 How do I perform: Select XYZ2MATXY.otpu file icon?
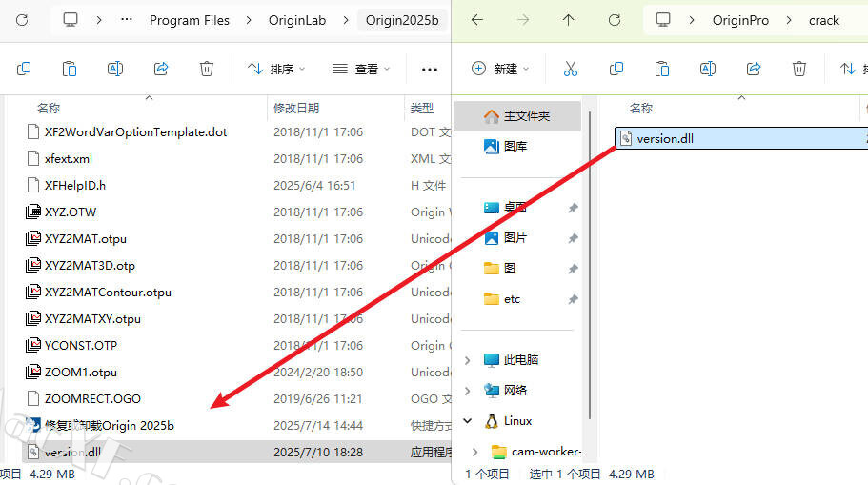click(33, 318)
